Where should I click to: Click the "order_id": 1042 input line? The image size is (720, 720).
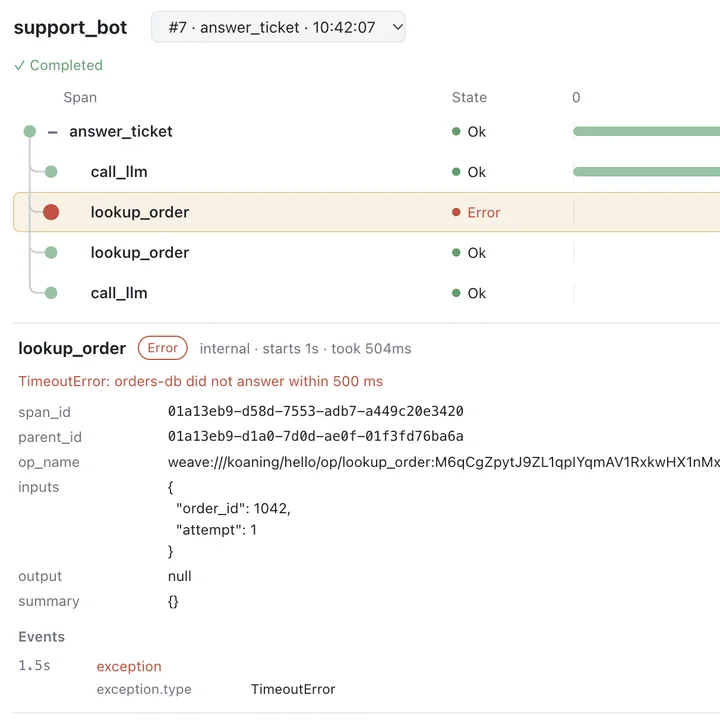click(x=233, y=508)
